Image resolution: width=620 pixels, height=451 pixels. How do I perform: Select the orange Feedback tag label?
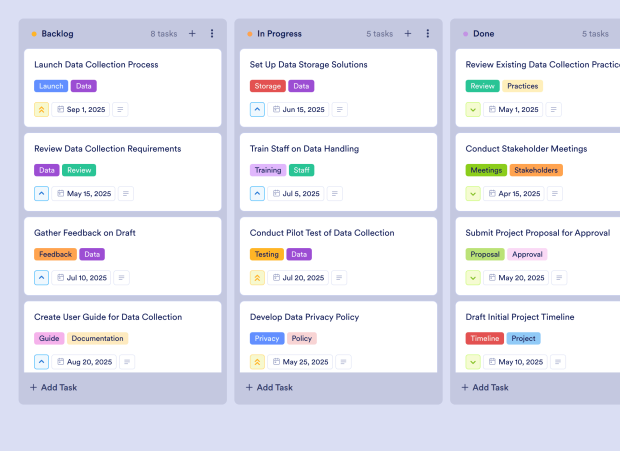click(55, 254)
